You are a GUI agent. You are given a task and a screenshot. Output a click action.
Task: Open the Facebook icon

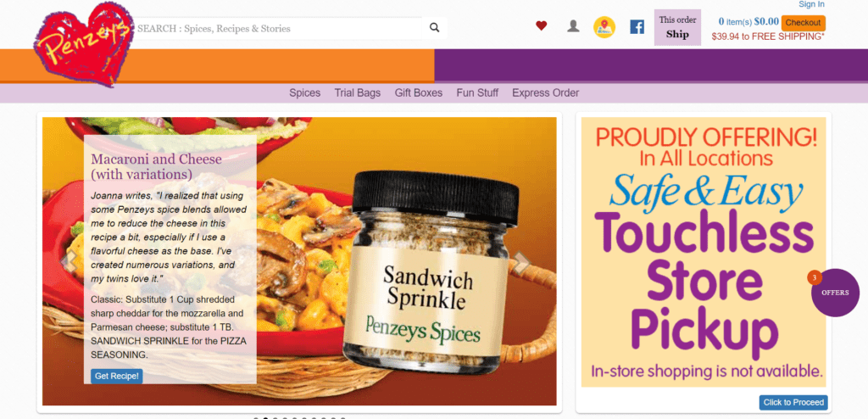point(637,26)
